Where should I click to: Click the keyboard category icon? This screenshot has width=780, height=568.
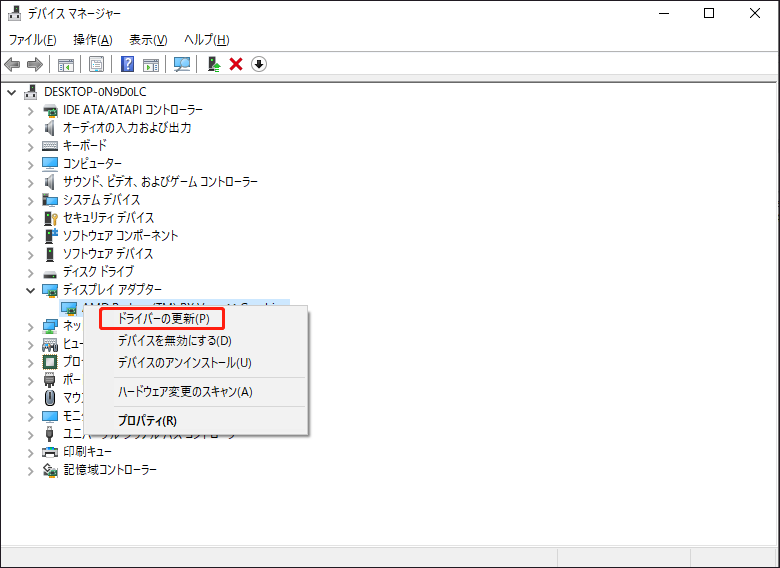click(50, 146)
